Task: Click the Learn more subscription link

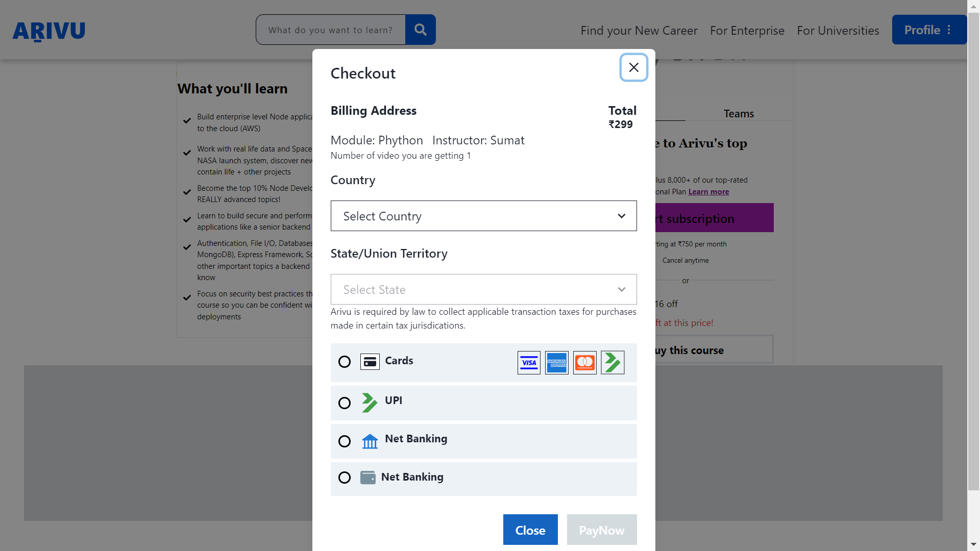Action: click(x=708, y=191)
